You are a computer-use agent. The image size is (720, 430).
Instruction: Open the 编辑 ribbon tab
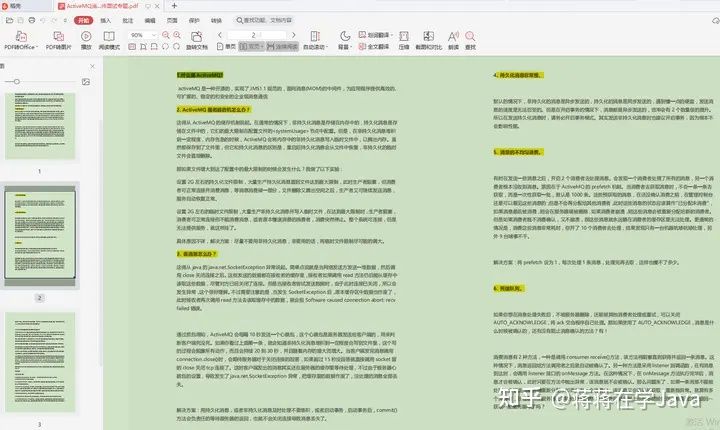click(150, 20)
